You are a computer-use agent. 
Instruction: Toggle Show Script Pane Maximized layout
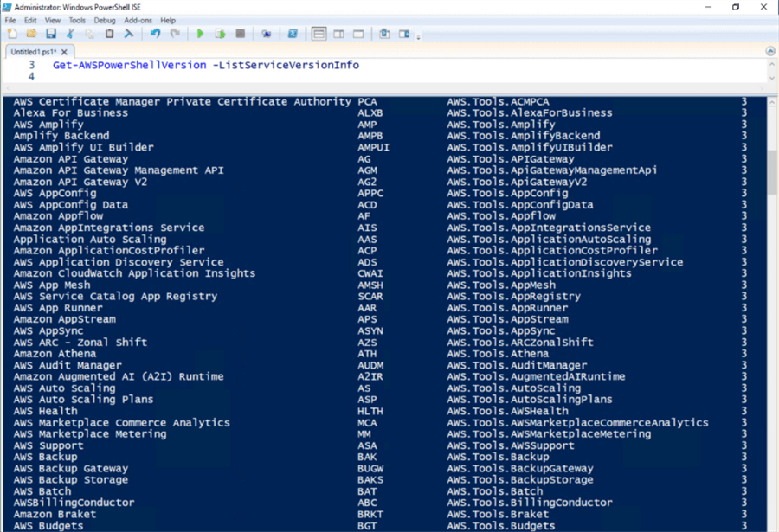(357, 32)
